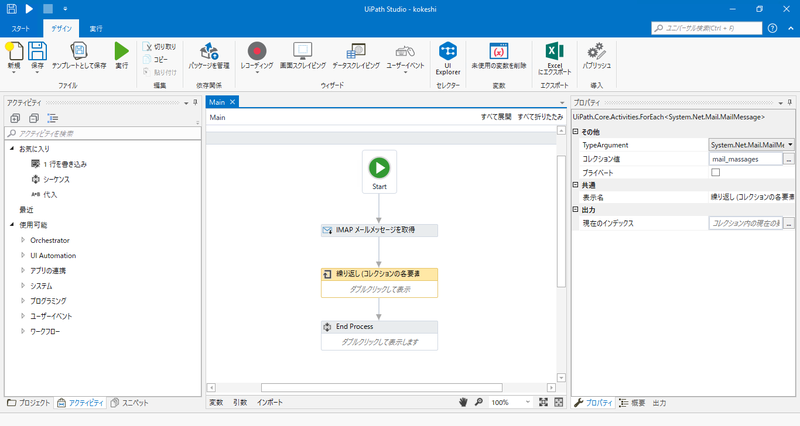
Task: Click magnifier zoom icon in designer footer
Action: click(x=479, y=402)
